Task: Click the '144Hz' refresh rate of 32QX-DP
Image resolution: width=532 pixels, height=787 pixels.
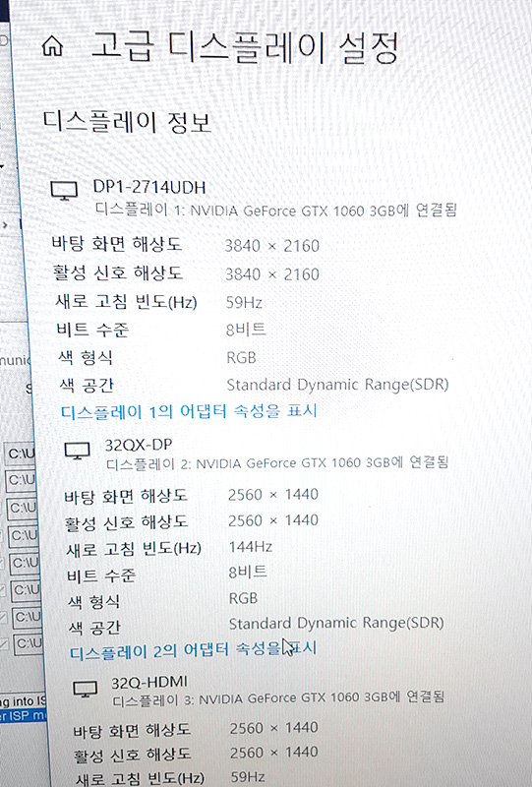Action: (251, 547)
